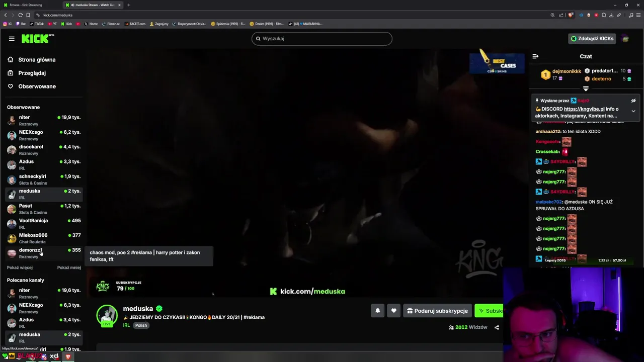Toggle notifications bell for meduska
Screen dimensions: 644x362
point(377,311)
